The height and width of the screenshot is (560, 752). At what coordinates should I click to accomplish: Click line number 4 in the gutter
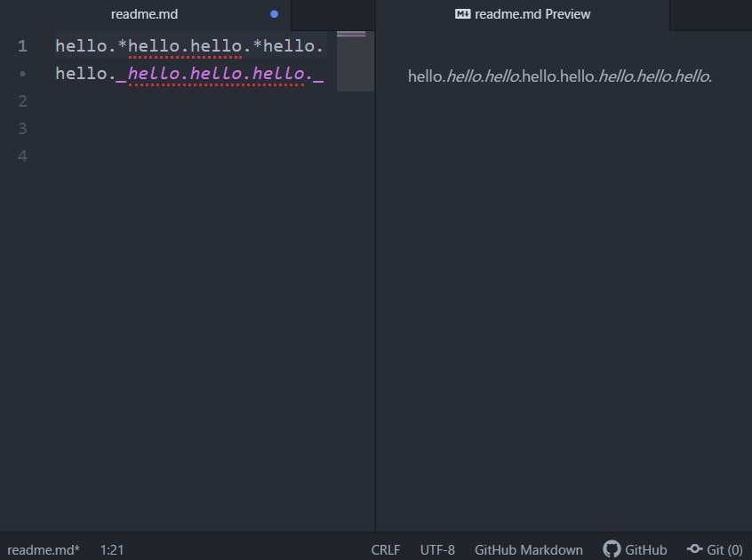22,156
